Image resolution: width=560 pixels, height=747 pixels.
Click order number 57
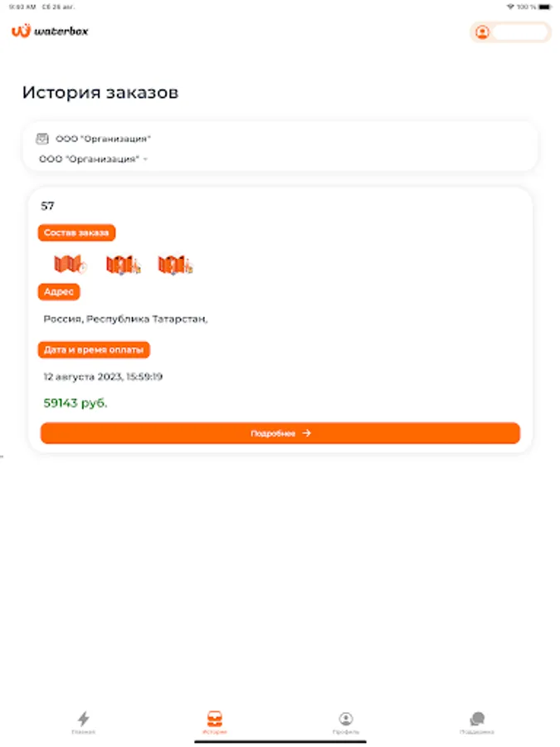[48, 206]
